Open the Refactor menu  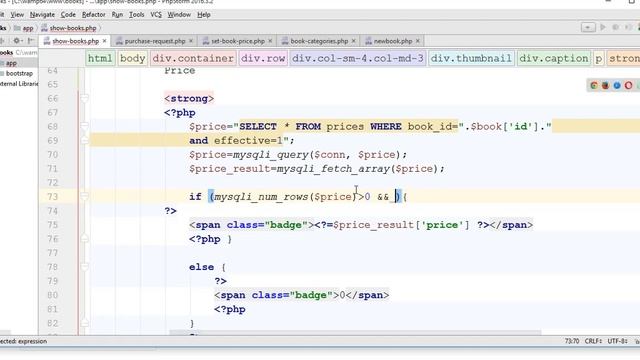coord(93,15)
